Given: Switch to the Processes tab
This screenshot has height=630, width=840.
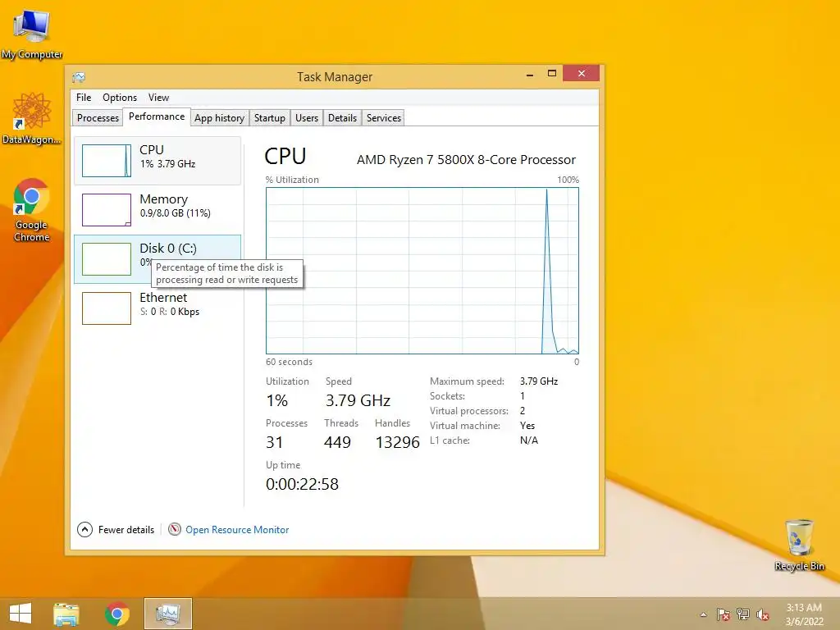Looking at the screenshot, I should (98, 118).
